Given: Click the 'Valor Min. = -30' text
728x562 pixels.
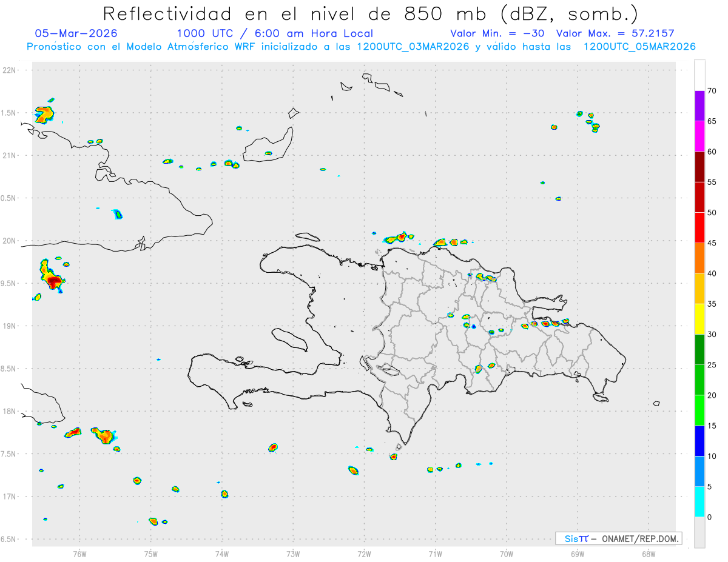Looking at the screenshot, I should [497, 33].
